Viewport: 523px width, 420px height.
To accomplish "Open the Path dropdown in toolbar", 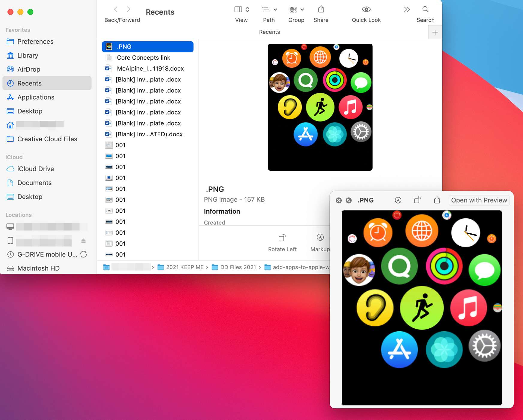I will tap(269, 9).
